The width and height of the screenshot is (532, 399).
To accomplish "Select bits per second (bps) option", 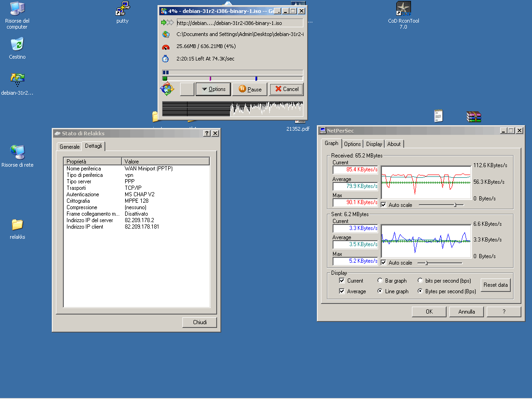I will pyautogui.click(x=420, y=281).
